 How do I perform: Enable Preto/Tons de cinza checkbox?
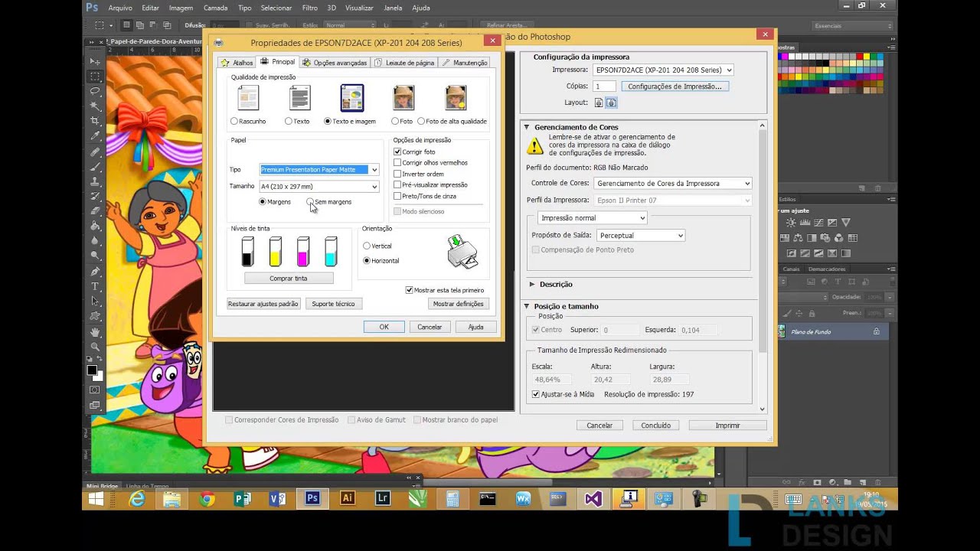397,196
